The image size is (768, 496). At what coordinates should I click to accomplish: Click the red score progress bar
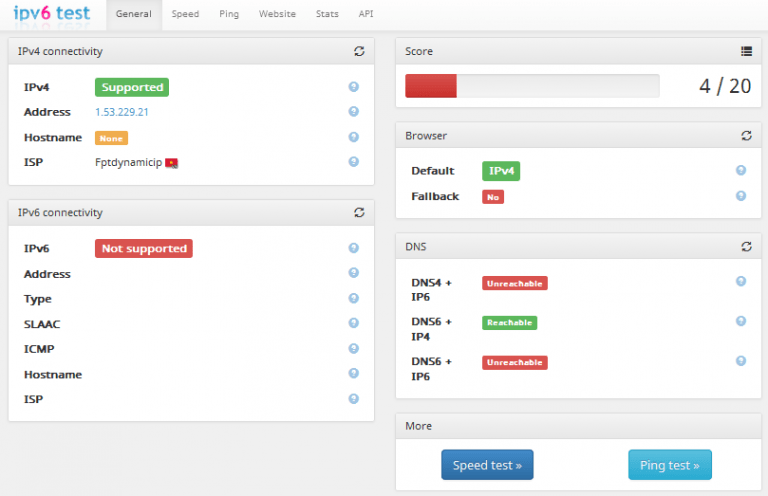tap(431, 86)
